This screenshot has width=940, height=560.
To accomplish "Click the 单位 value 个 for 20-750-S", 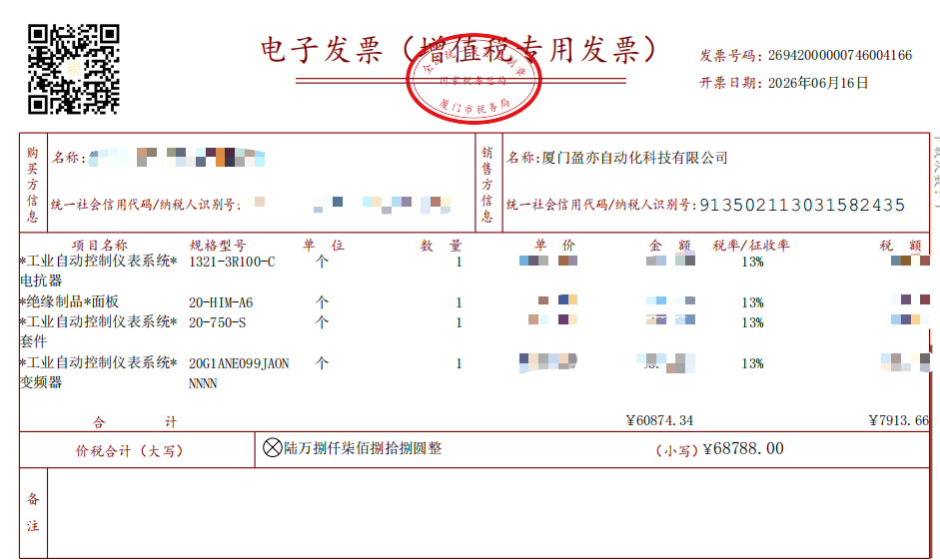I will 322,322.
